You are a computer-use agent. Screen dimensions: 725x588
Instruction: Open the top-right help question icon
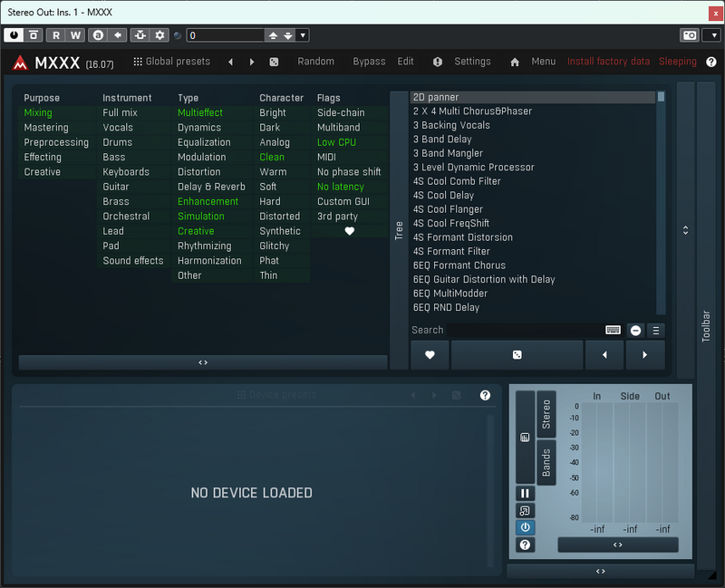pyautogui.click(x=711, y=62)
